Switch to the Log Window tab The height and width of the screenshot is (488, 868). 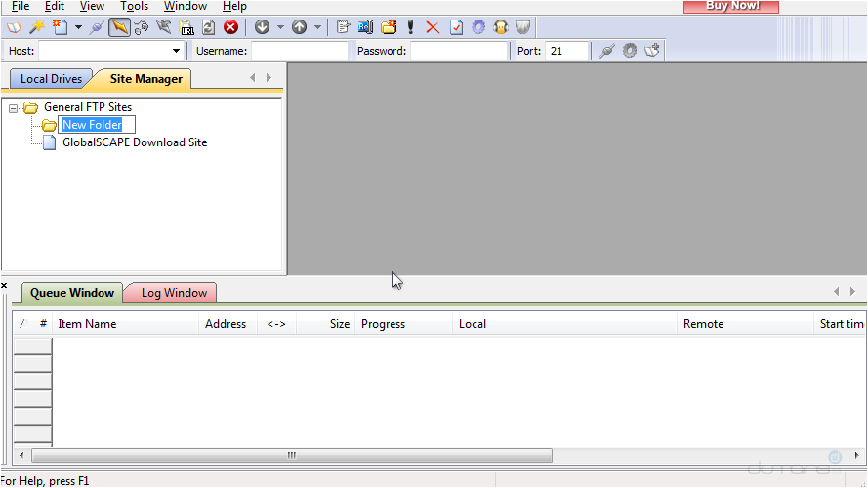(174, 293)
